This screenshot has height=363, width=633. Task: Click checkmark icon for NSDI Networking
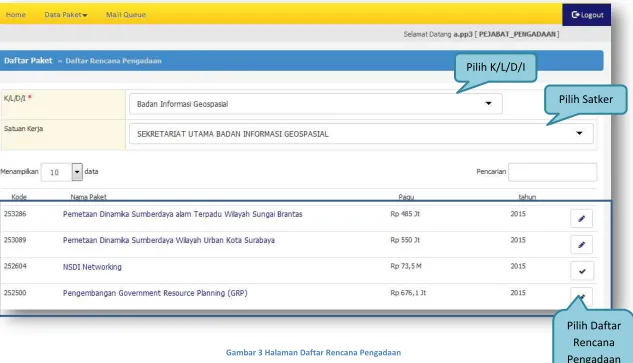point(582,271)
